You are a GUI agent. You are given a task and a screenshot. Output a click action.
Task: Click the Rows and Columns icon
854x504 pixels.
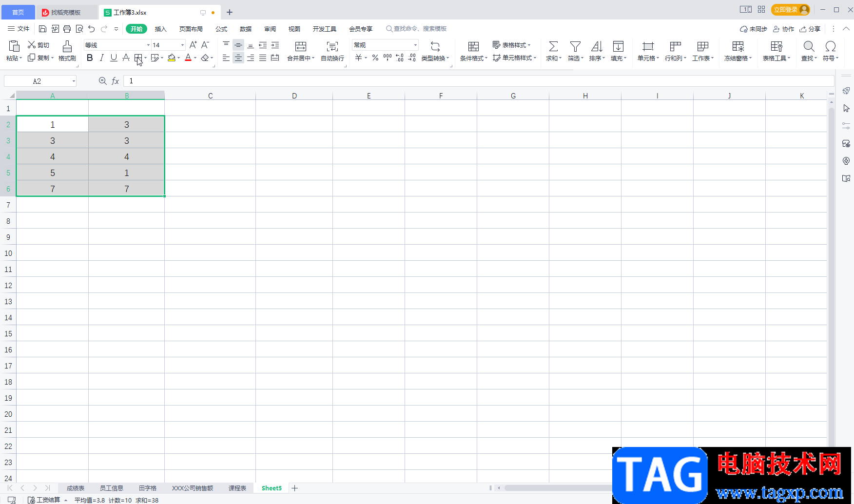click(675, 46)
